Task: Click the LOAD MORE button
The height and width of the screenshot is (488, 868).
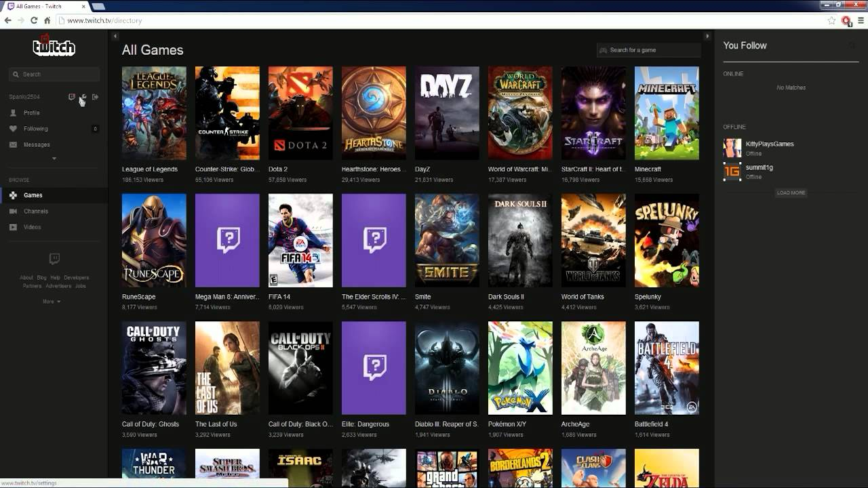Action: coord(791,193)
